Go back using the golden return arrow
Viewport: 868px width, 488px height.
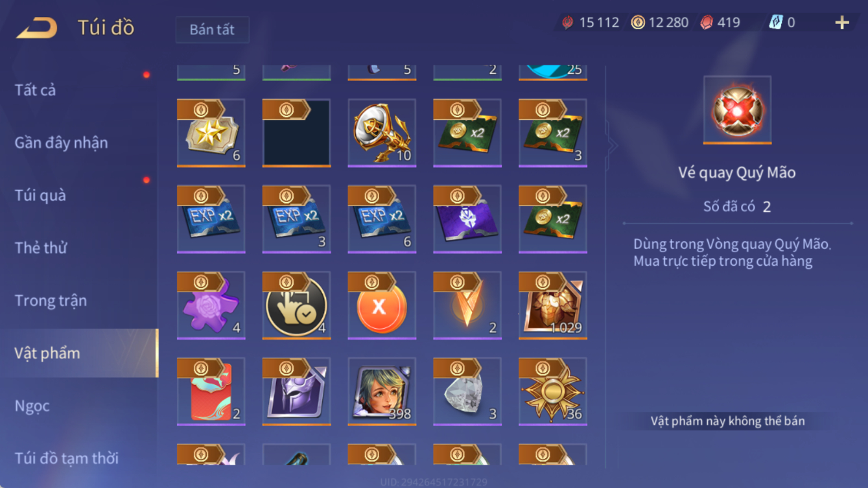[x=37, y=28]
